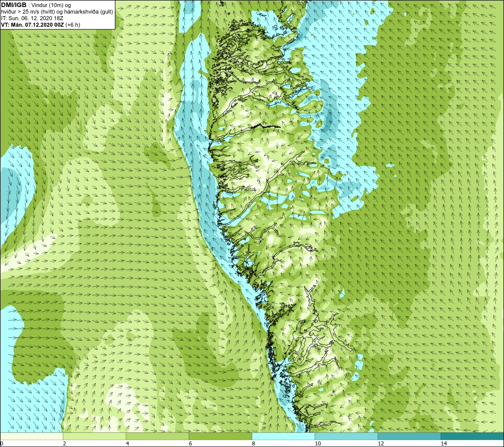Click the 6–8 m/s darker green legend swatch

(x=220, y=436)
